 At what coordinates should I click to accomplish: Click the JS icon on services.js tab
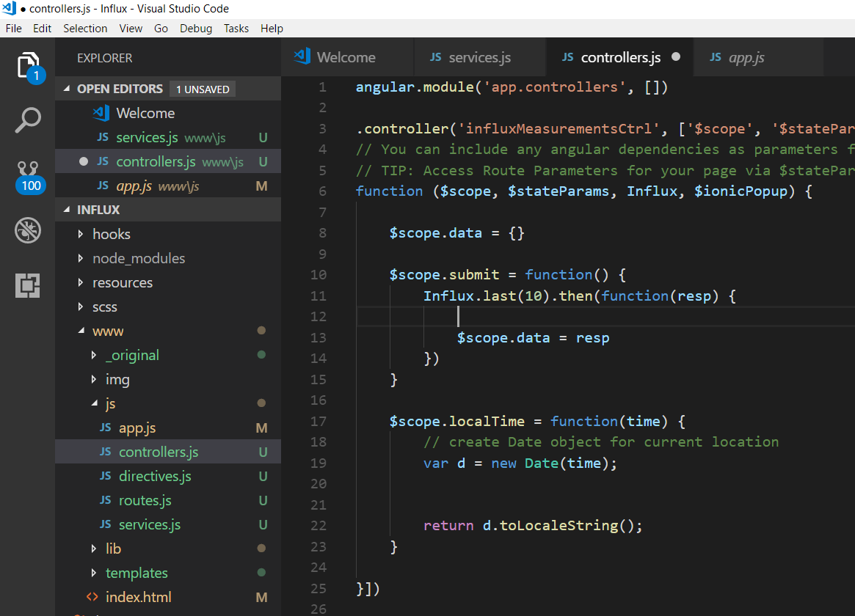435,57
